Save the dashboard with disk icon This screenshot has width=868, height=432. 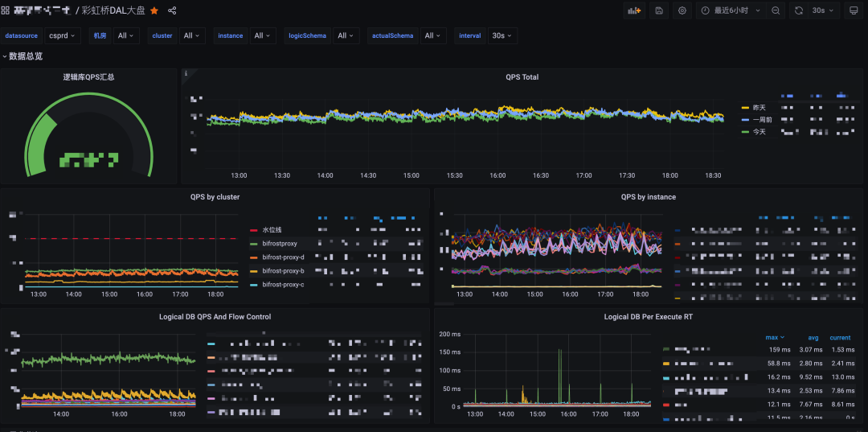click(x=659, y=10)
